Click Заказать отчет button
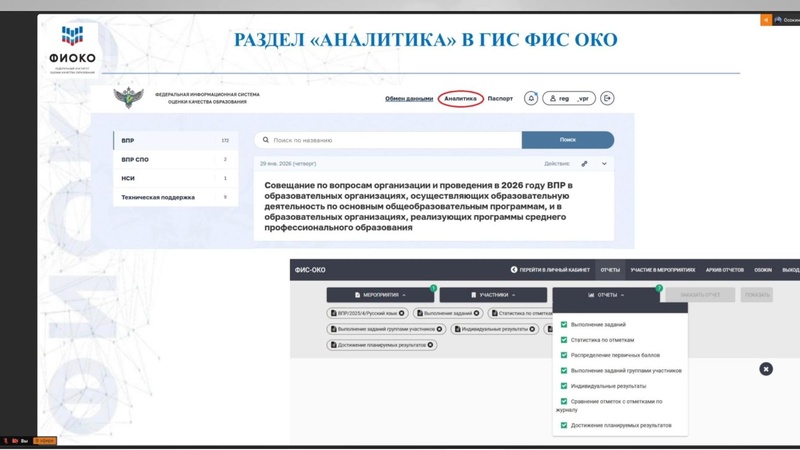 tap(700, 295)
